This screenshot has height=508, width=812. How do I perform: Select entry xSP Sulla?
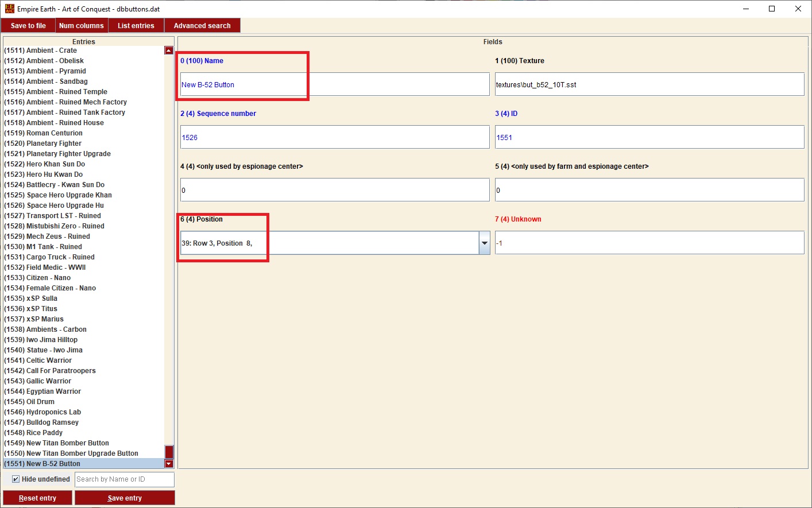pos(84,298)
